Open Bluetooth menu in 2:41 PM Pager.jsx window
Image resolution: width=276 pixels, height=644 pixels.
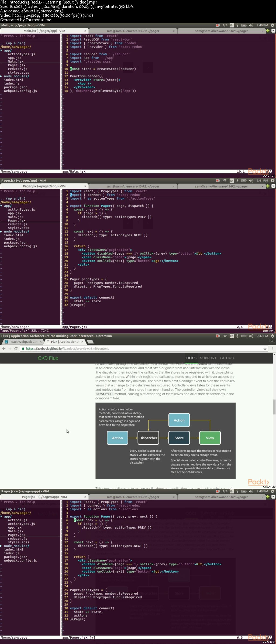click(237, 180)
